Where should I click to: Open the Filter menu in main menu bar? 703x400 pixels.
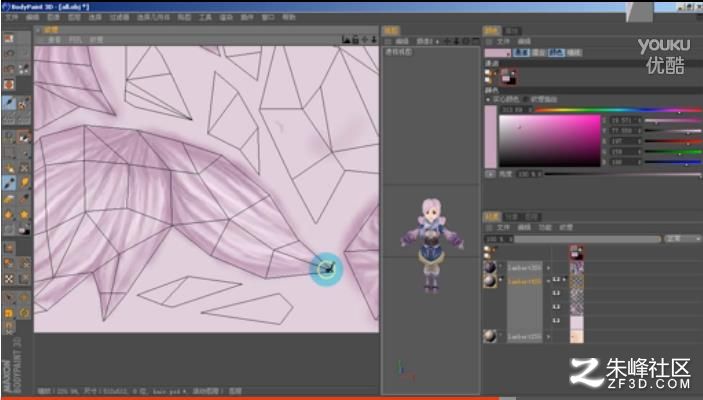(119, 17)
